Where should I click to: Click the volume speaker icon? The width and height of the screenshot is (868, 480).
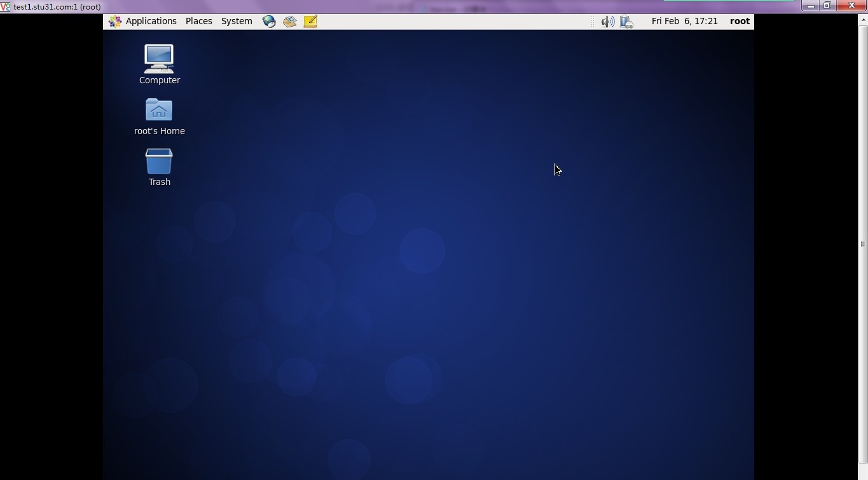pos(607,22)
